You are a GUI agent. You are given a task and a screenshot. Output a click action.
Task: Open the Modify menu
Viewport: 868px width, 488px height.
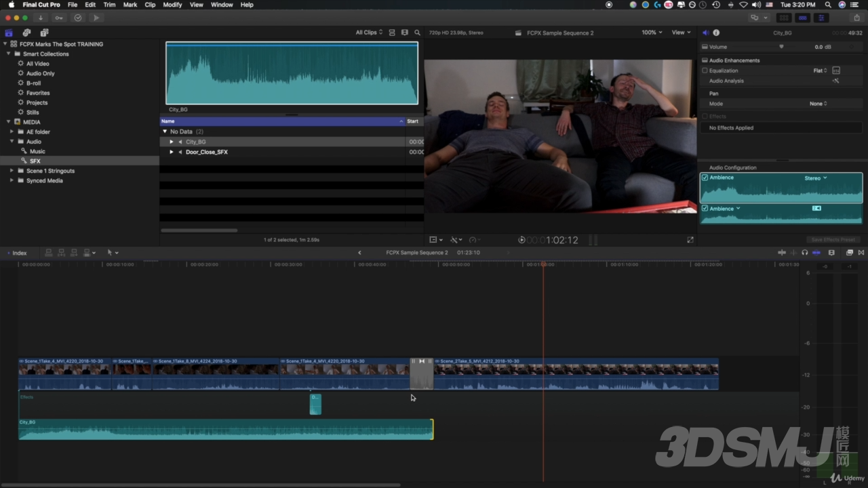(x=172, y=5)
